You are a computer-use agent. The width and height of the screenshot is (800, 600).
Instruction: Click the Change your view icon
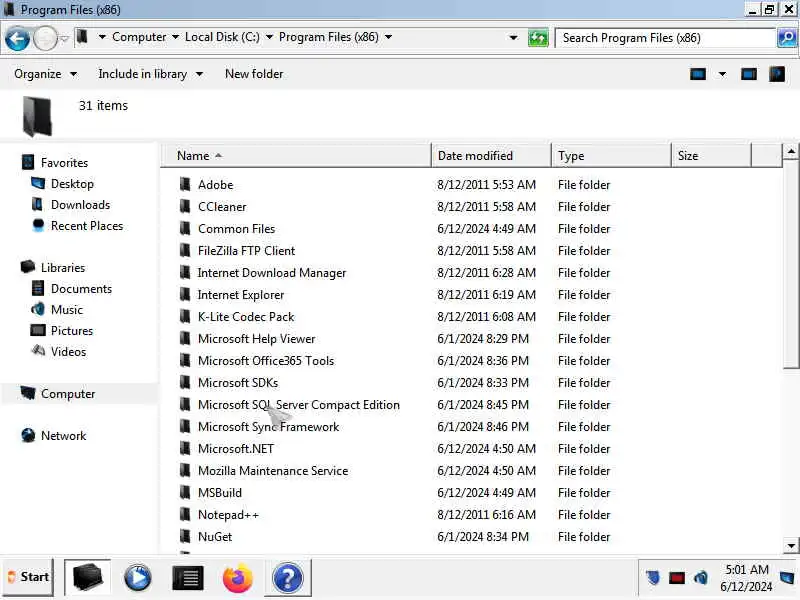[x=697, y=74]
